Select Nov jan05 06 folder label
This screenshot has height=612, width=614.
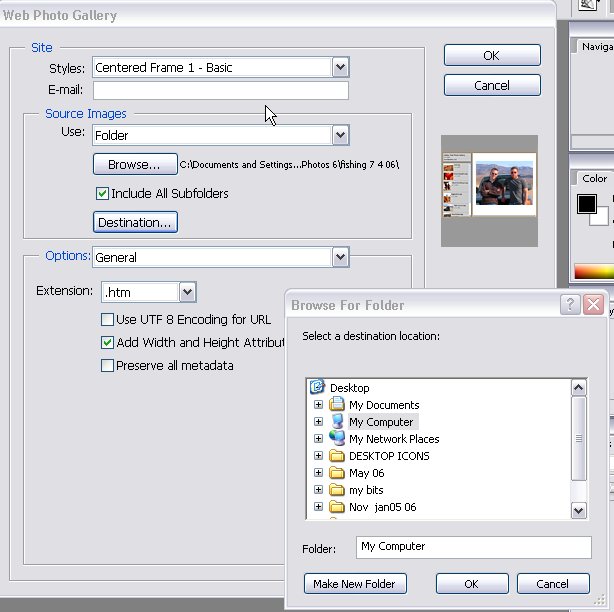coord(383,507)
